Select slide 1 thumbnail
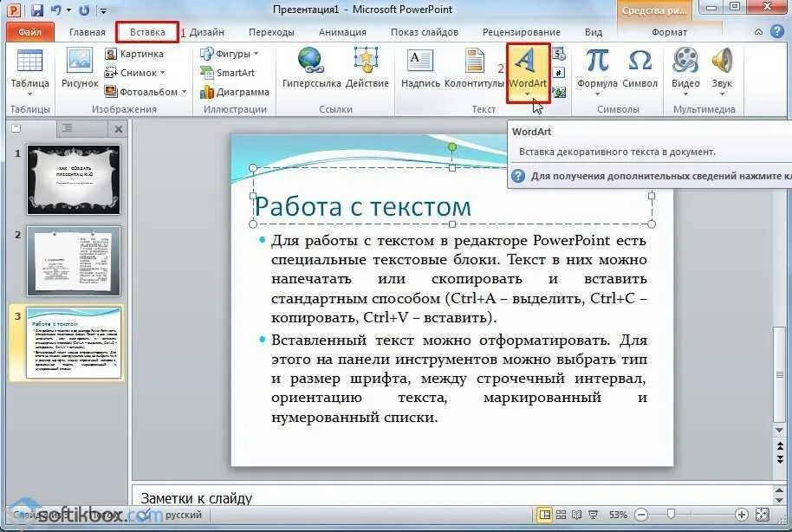Viewport: 792px width, 532px height. coord(74,180)
